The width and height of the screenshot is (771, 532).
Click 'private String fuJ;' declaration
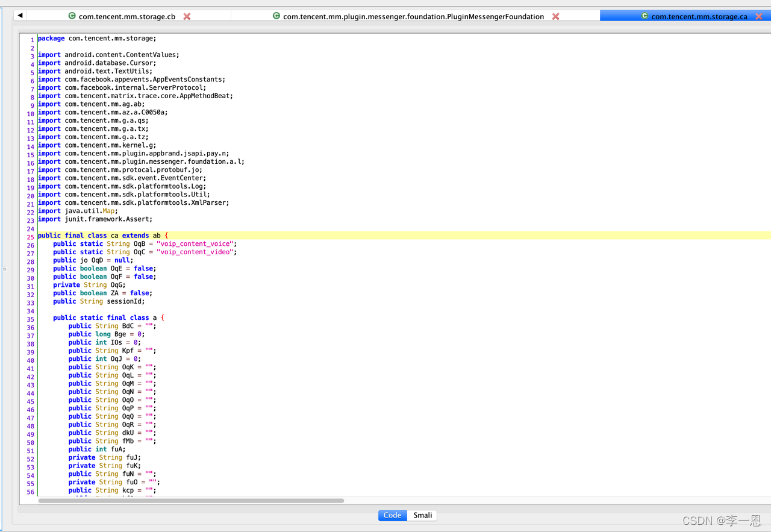coord(105,458)
